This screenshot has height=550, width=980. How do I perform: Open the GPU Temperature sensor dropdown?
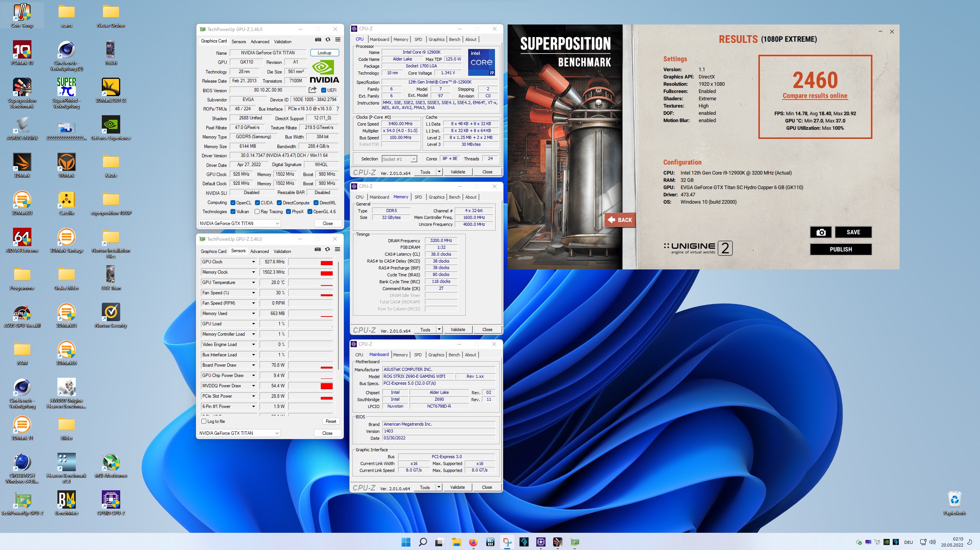coord(253,282)
